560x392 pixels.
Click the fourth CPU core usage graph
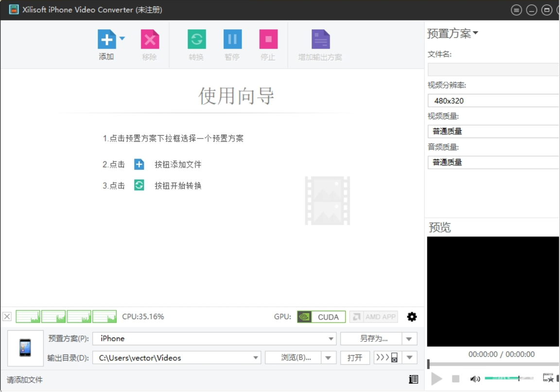(105, 317)
